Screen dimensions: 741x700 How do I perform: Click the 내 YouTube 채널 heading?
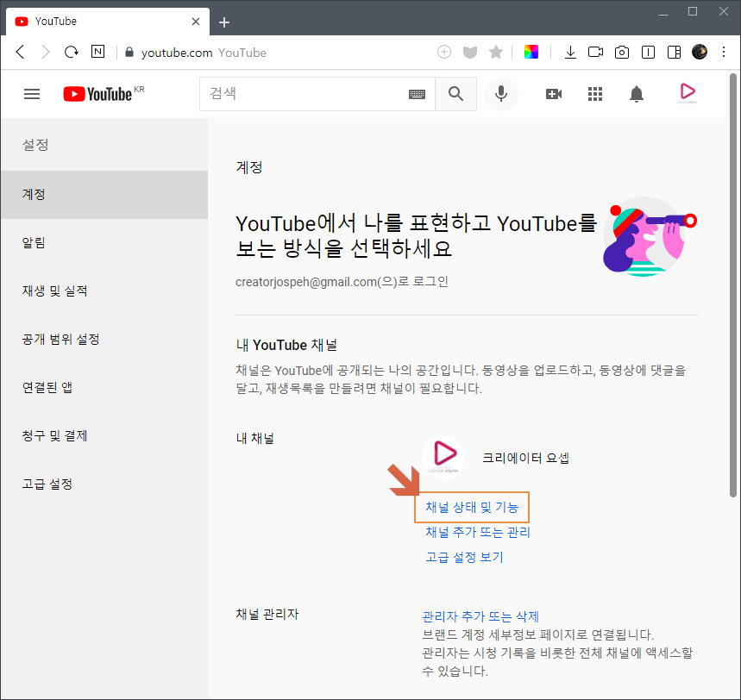point(286,346)
